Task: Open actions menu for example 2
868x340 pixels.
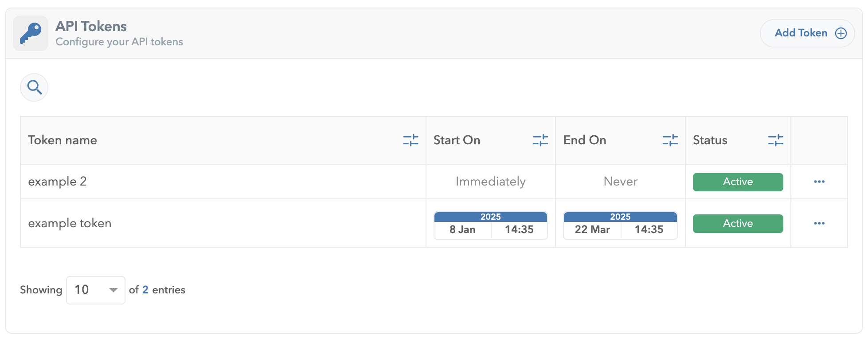Action: coord(819,182)
